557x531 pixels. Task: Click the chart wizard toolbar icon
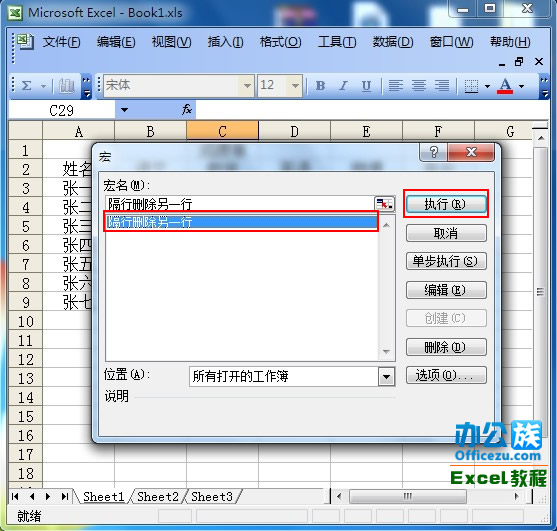pos(66,86)
